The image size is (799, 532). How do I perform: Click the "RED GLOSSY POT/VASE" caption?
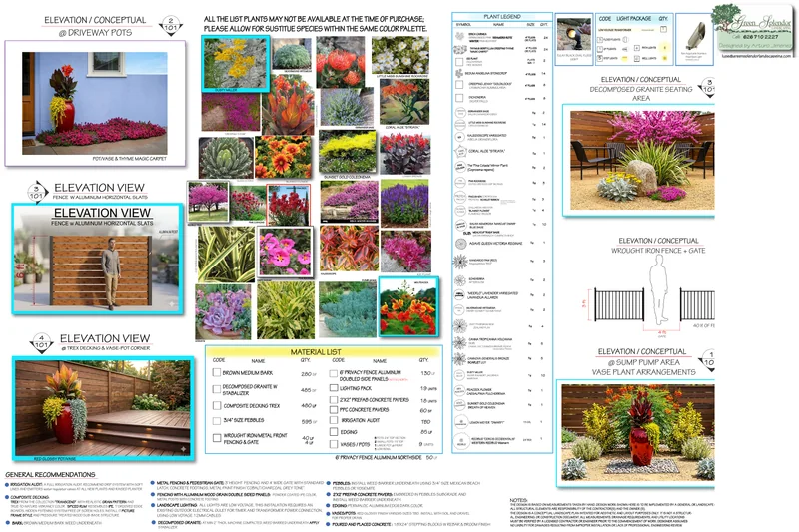[54, 459]
